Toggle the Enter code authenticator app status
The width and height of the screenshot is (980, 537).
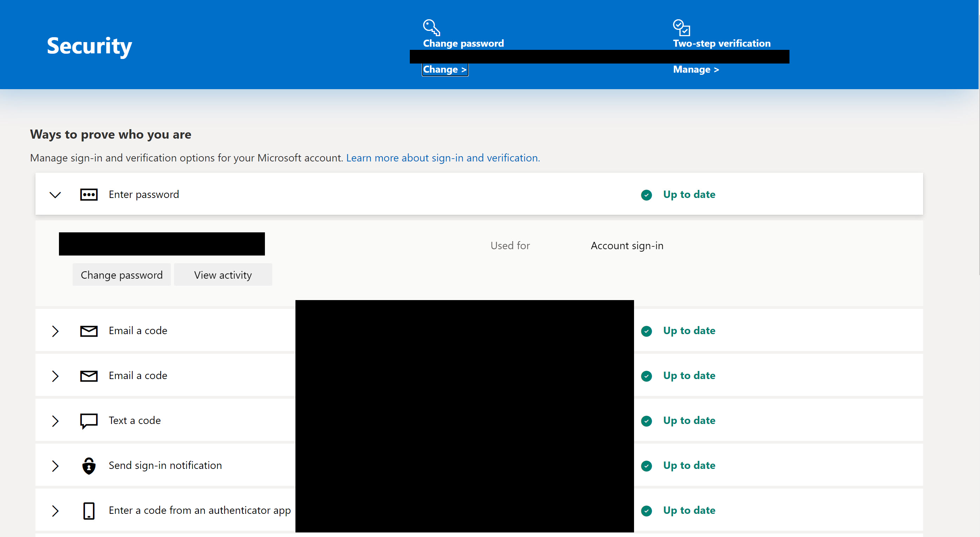(55, 510)
